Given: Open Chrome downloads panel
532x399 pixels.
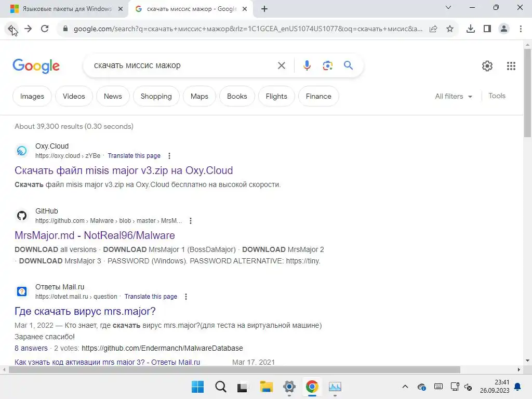Looking at the screenshot, I should click(x=471, y=29).
